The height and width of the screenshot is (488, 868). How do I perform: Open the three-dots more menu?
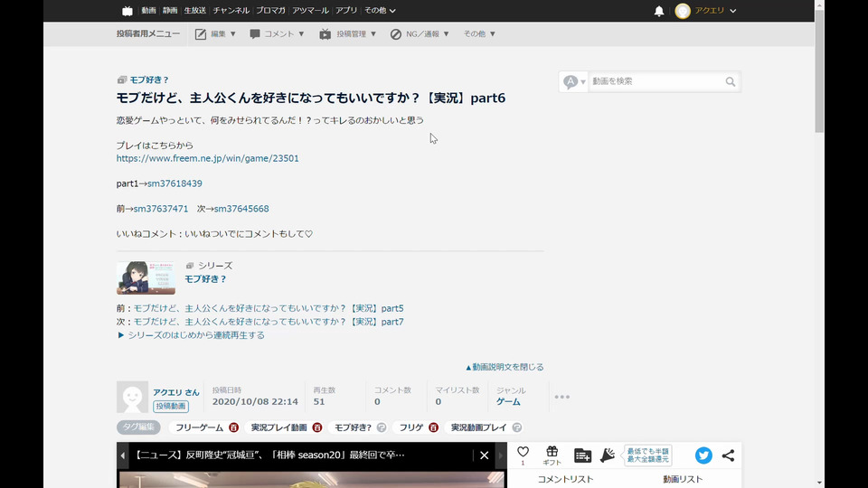click(561, 397)
